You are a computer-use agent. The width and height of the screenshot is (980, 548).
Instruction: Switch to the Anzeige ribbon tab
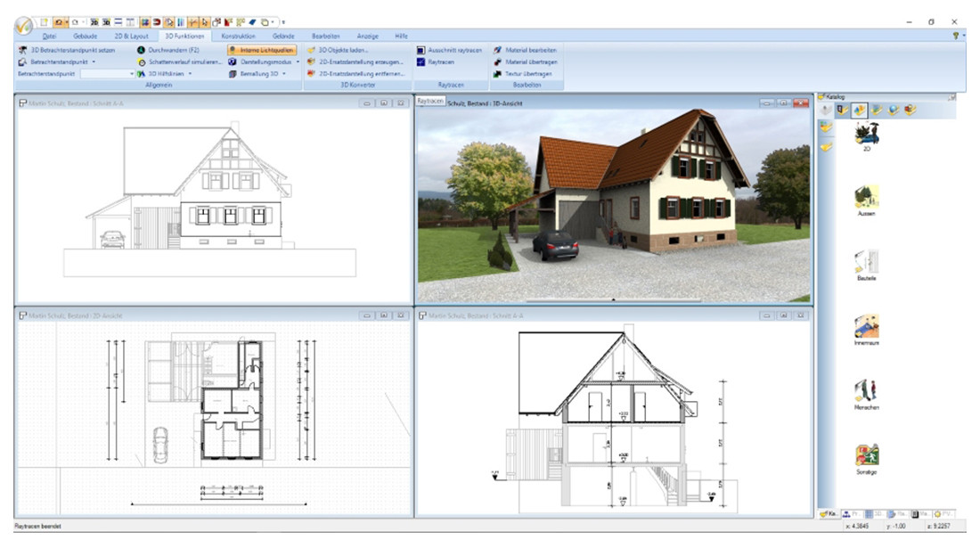coord(367,37)
